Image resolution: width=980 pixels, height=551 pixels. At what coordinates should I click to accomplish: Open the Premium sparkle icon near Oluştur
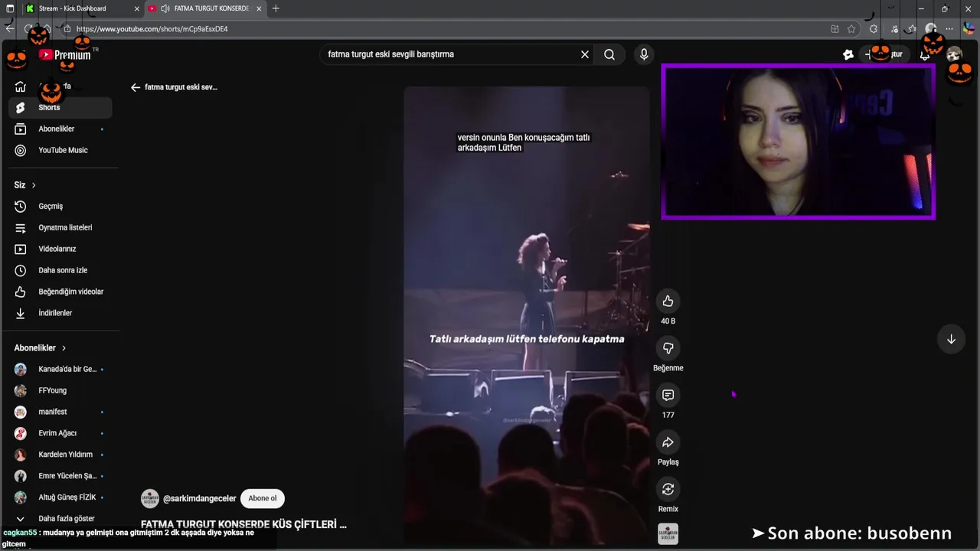point(848,54)
